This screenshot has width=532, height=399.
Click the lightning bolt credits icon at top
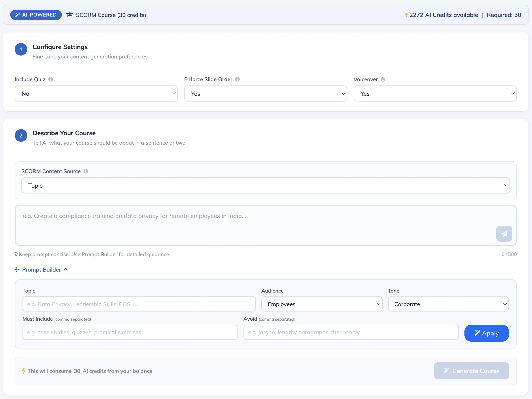click(x=406, y=15)
